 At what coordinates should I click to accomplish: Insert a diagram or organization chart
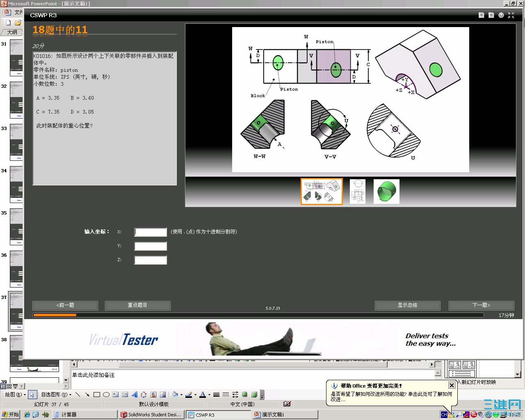(x=144, y=395)
